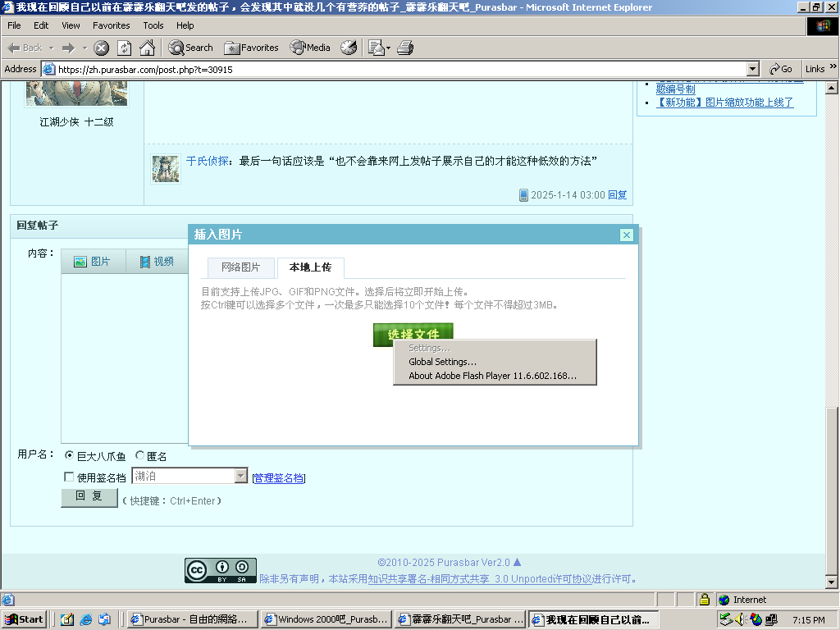Image resolution: width=840 pixels, height=630 pixels.
Task: Click the Show Desktop quick launch icon
Action: click(x=67, y=620)
